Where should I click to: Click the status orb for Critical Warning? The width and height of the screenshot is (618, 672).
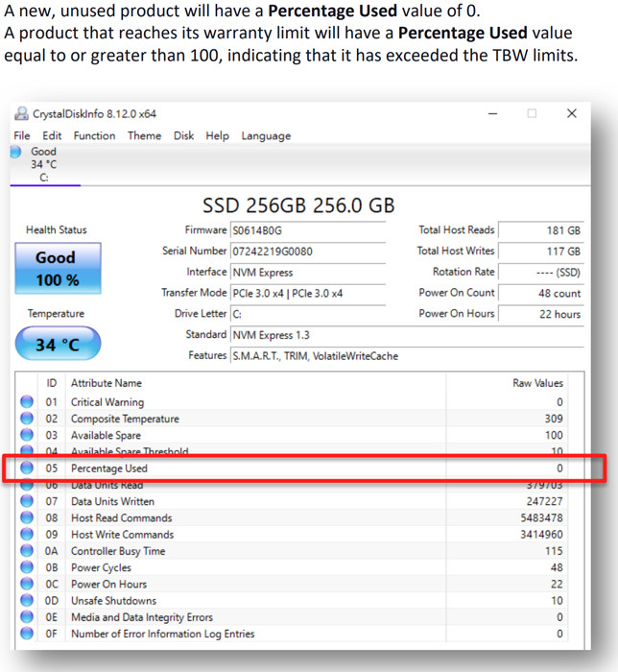tap(27, 401)
